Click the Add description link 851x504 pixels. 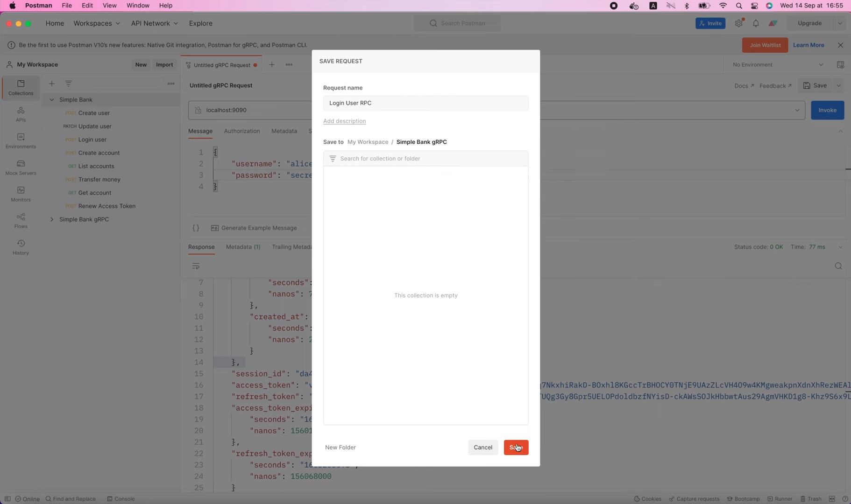[x=344, y=121]
